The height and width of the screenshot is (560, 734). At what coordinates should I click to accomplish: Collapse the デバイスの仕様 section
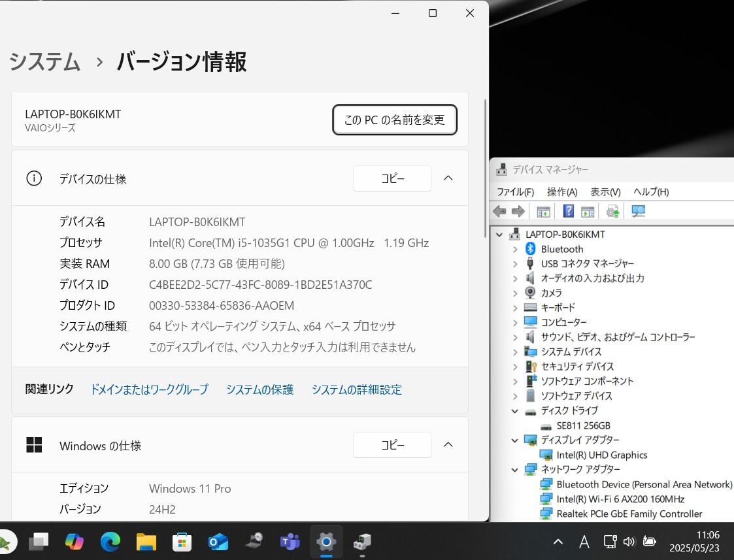point(448,178)
